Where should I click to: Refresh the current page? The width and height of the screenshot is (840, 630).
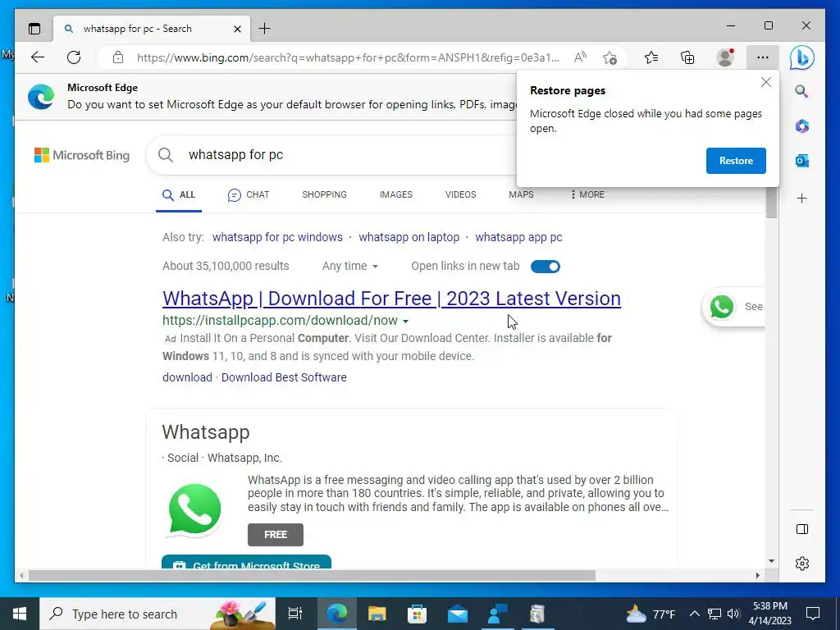coord(74,57)
